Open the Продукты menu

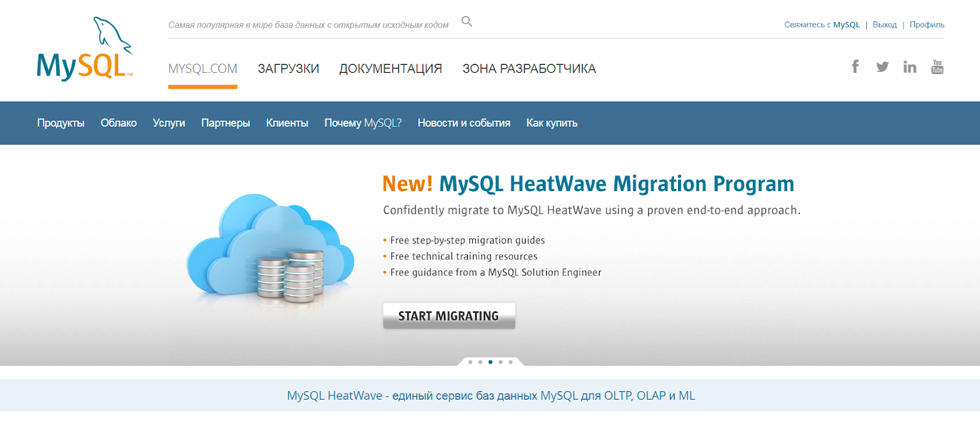click(61, 123)
